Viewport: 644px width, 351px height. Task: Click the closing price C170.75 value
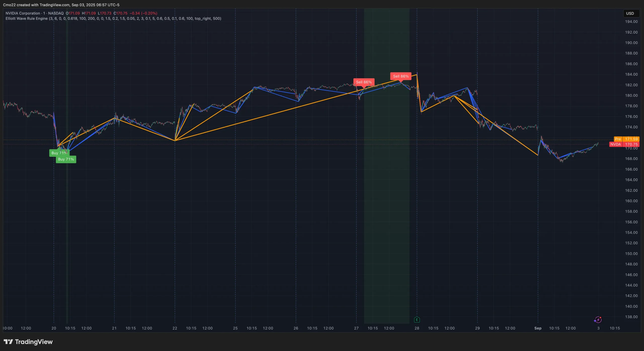point(120,13)
